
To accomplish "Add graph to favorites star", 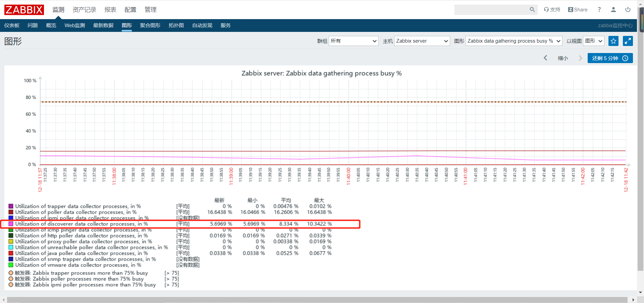I will point(613,41).
